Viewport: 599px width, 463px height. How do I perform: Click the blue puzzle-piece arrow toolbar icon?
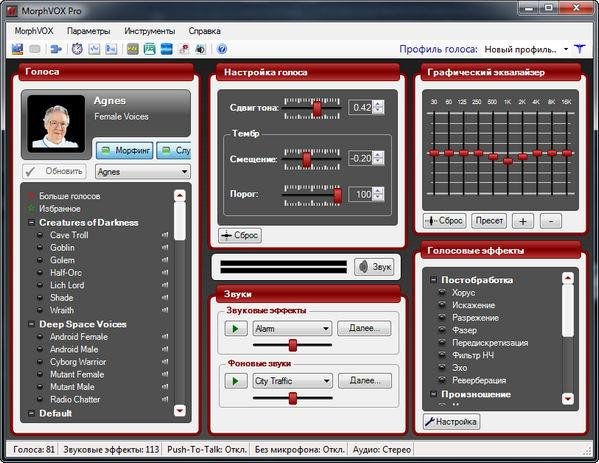(56, 49)
